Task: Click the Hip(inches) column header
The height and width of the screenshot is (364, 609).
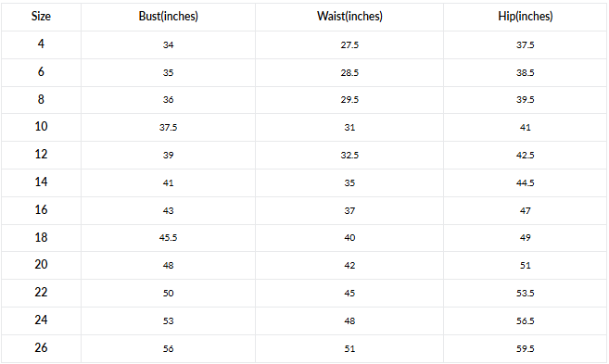Action: pos(525,17)
